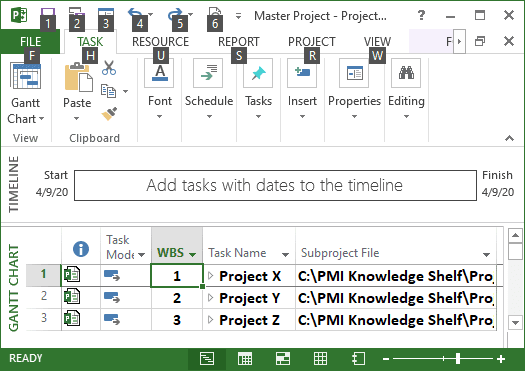Cut selection with scissors icon
The width and height of the screenshot is (525, 371).
(109, 68)
